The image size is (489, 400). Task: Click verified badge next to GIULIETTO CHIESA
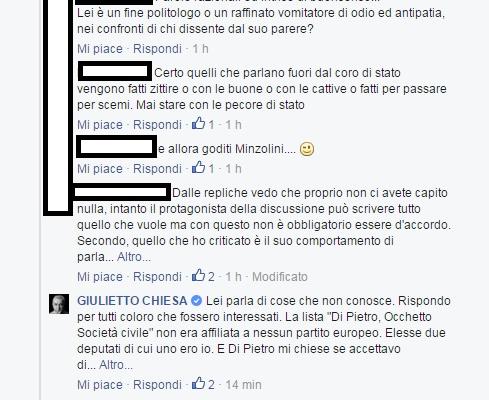[x=196, y=301]
